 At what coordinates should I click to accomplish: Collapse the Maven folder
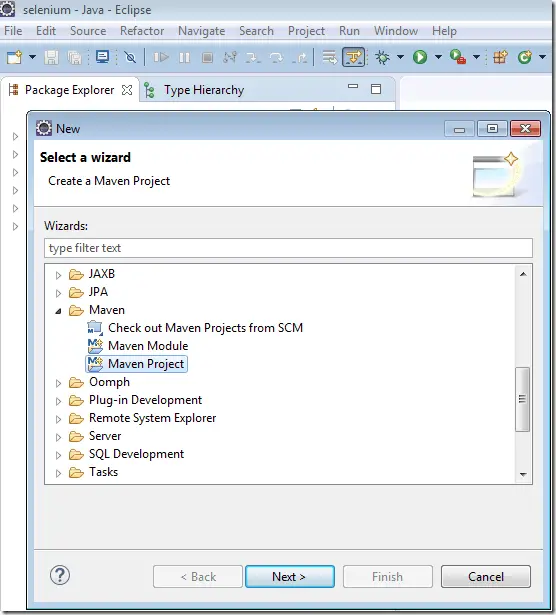[x=58, y=311]
